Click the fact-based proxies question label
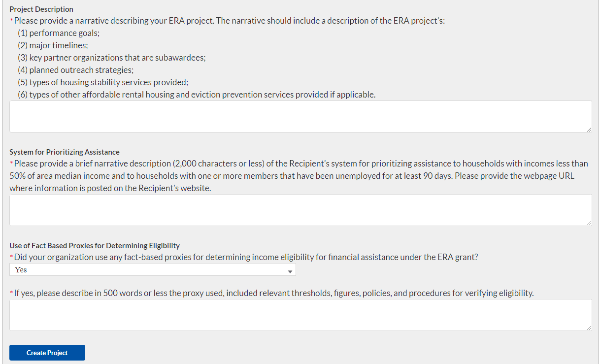 tap(246, 257)
